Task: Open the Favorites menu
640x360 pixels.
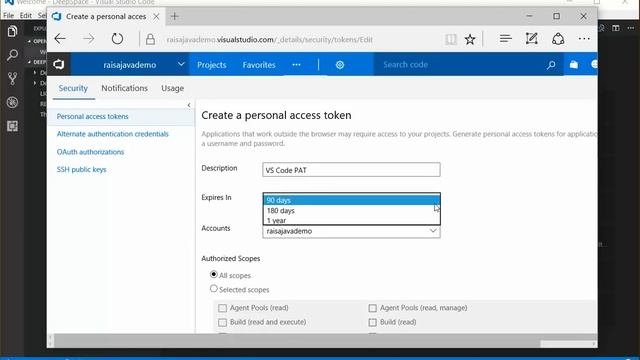Action: pos(259,65)
